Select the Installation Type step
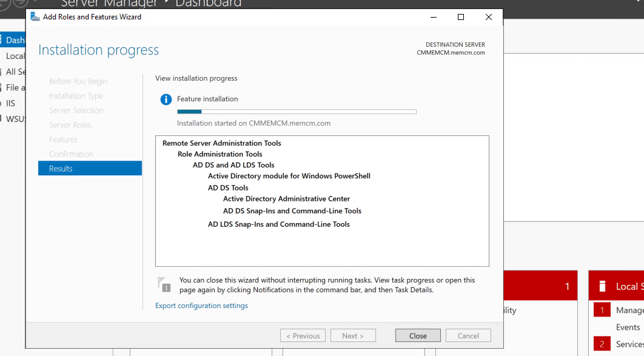This screenshot has height=356, width=644. click(76, 96)
